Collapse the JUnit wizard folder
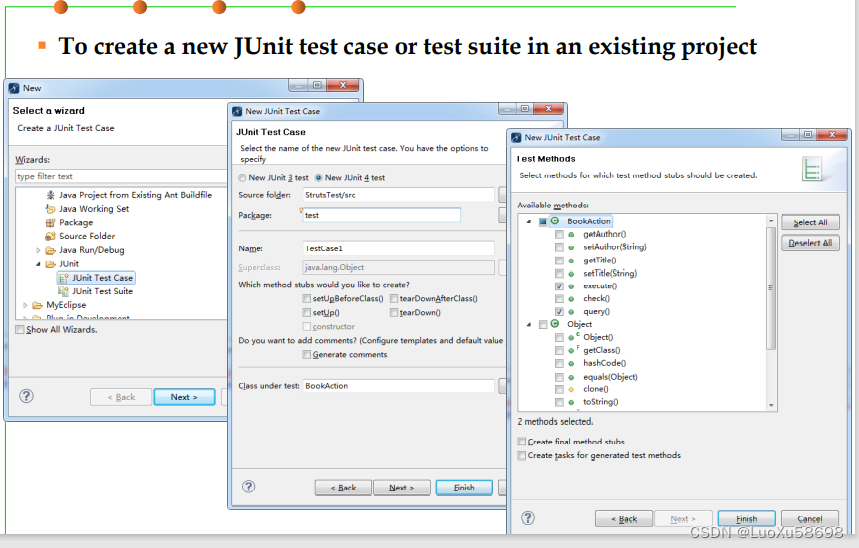 (38, 264)
